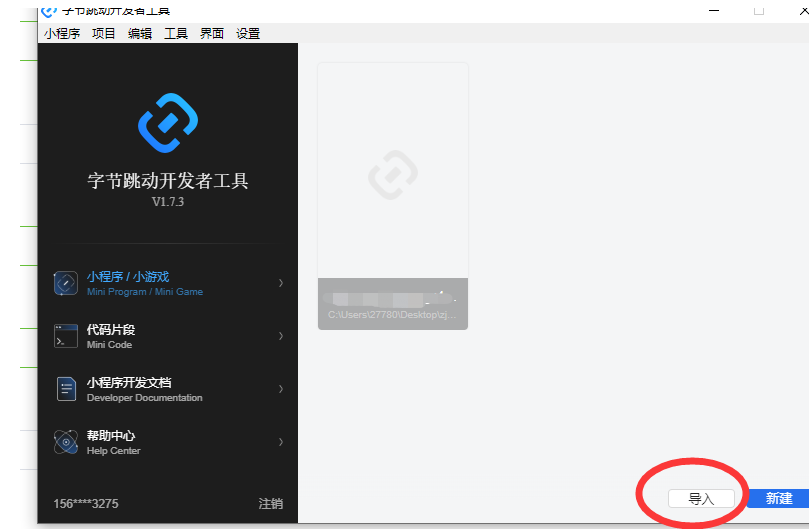Expand the 小程序开发文档 chevron
Viewport: 809px width, 530px height.
(281, 389)
